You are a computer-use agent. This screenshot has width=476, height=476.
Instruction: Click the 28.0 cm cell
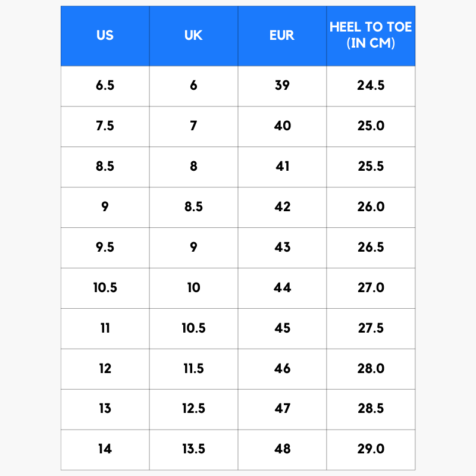371,369
